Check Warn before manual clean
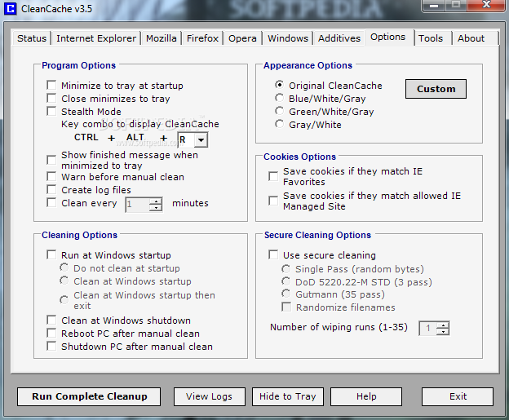This screenshot has width=509, height=420. [x=51, y=177]
